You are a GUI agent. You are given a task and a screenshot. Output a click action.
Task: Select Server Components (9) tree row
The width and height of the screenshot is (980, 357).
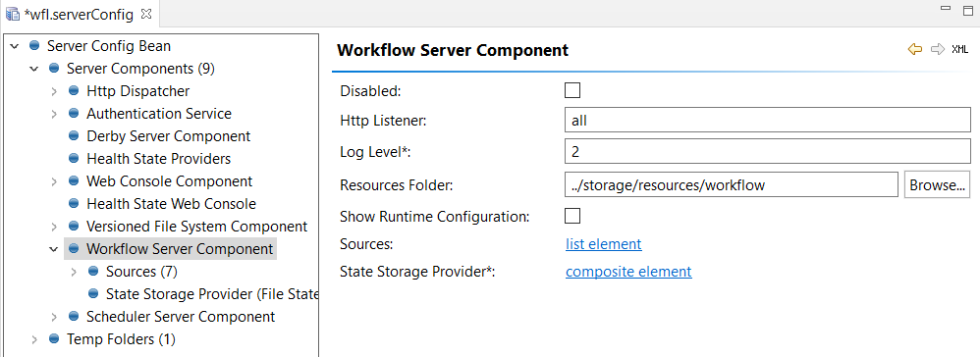140,69
